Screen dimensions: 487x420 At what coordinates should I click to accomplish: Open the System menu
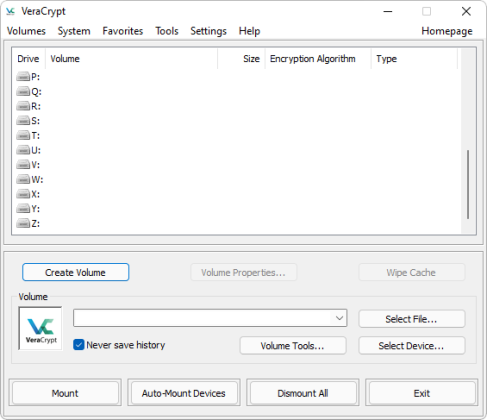tap(74, 31)
